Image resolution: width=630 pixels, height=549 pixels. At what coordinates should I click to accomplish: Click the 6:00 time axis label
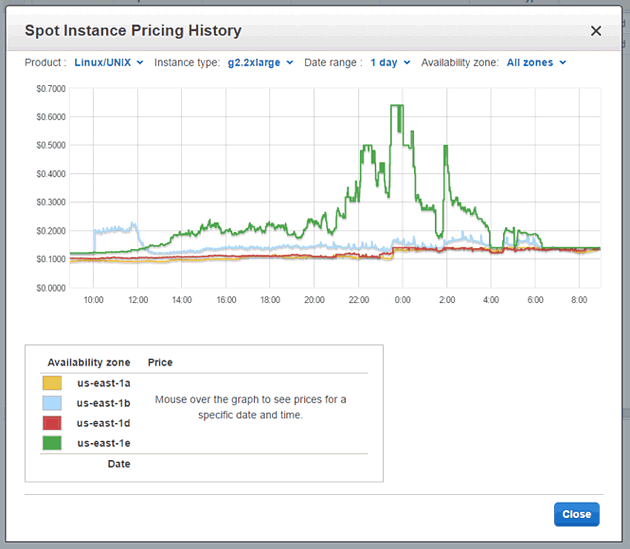(535, 300)
